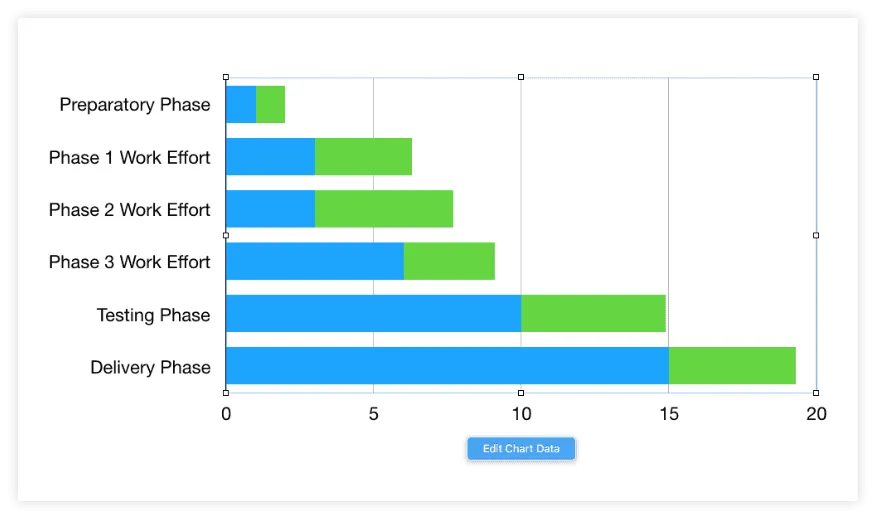Select the green Phase 3 Work Effort segment
Screen dimensions: 876x519
point(449,261)
